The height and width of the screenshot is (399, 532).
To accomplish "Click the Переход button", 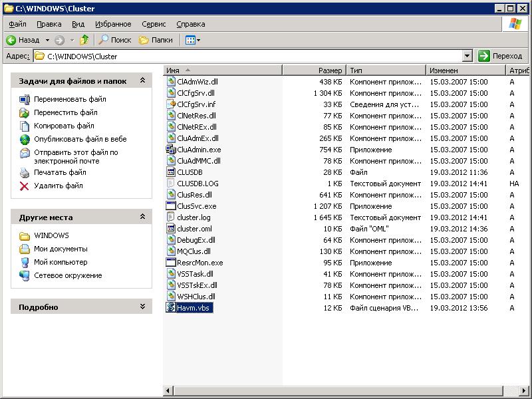I will [502, 56].
